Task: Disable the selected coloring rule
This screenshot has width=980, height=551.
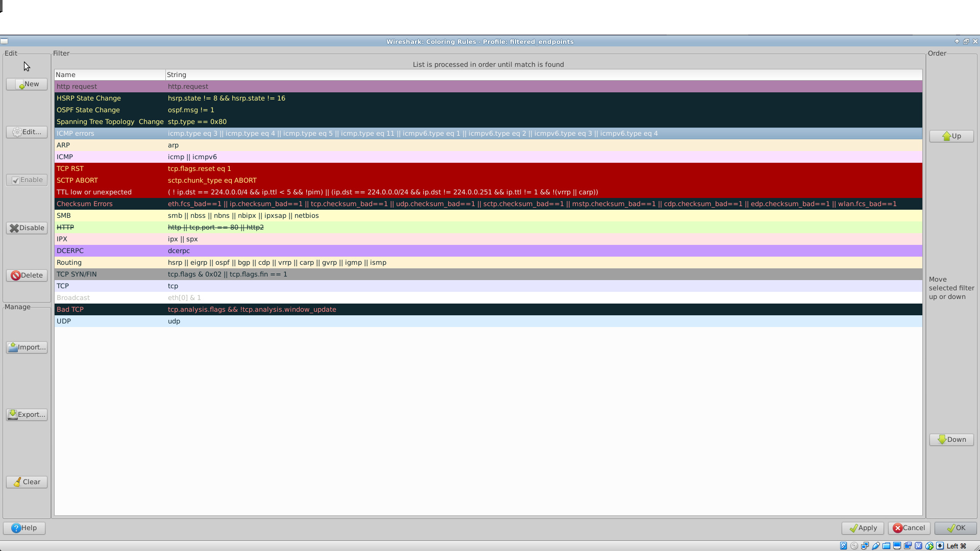Action: pos(27,228)
